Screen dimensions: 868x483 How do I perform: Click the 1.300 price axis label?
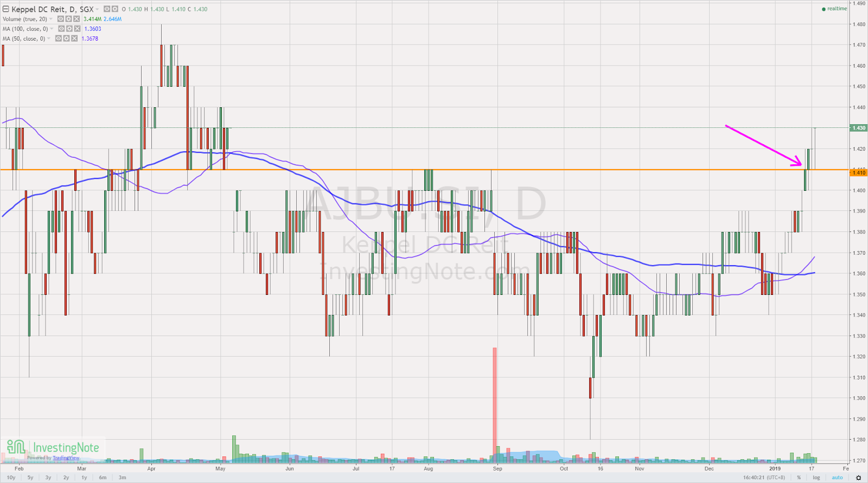tap(858, 398)
